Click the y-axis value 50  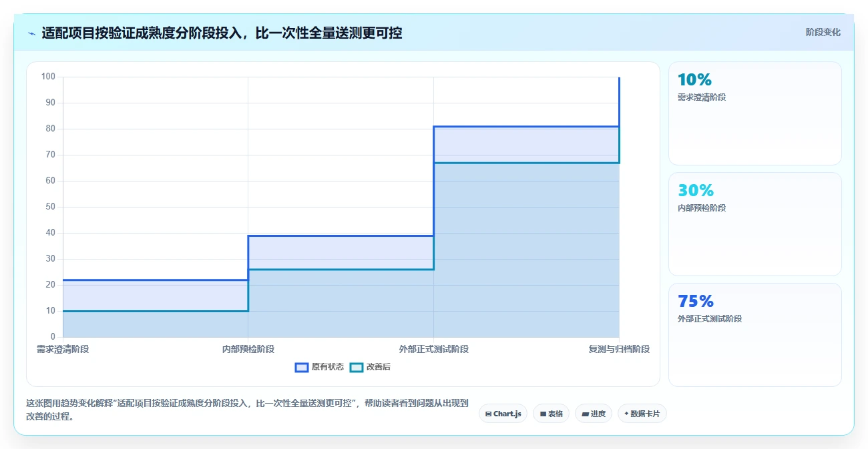pyautogui.click(x=50, y=207)
